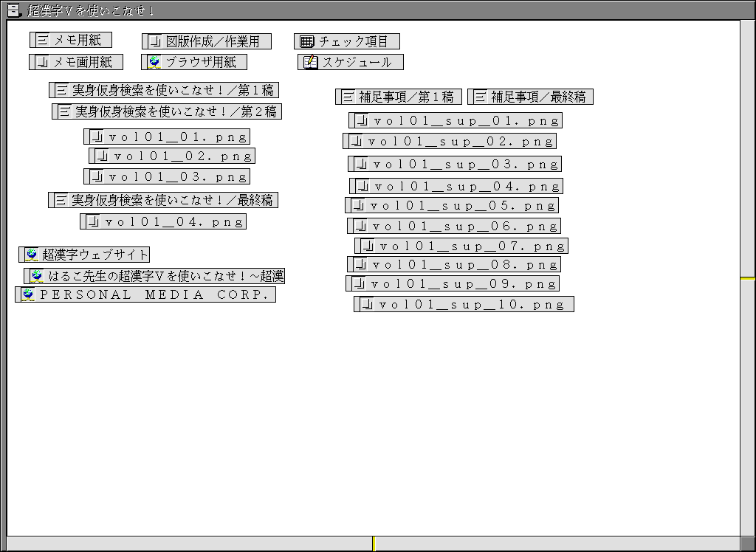Open the 超漢字ウェブサイト globe icon
Viewport: 756px width, 552px height.
tap(32, 255)
